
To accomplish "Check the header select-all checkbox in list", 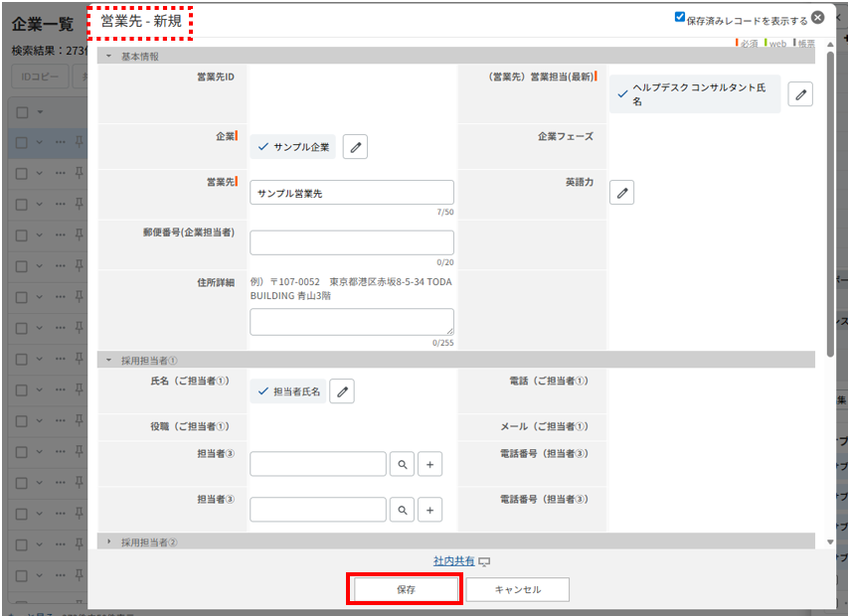I will click(x=22, y=112).
